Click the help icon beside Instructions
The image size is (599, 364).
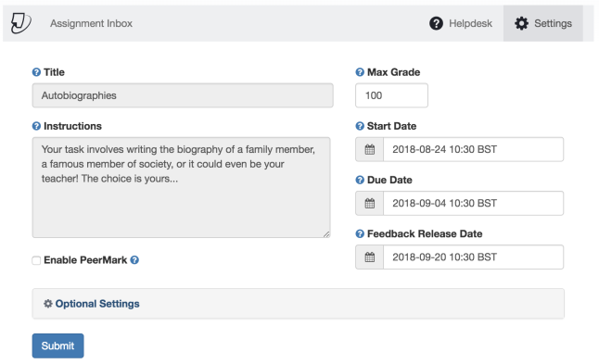pos(36,126)
